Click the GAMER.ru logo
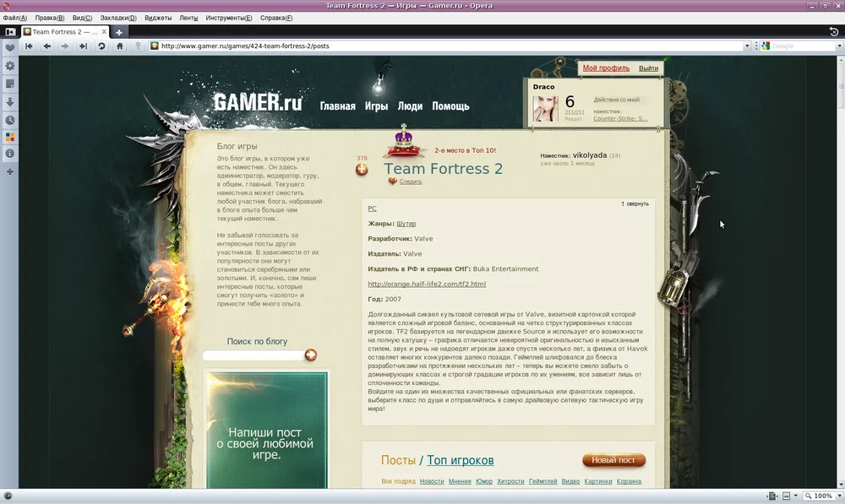 point(258,102)
